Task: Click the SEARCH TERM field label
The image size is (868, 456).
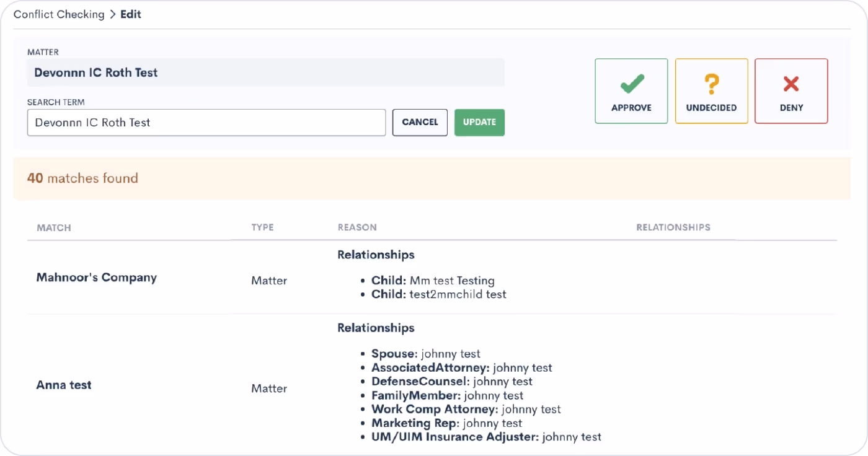Action: (56, 102)
